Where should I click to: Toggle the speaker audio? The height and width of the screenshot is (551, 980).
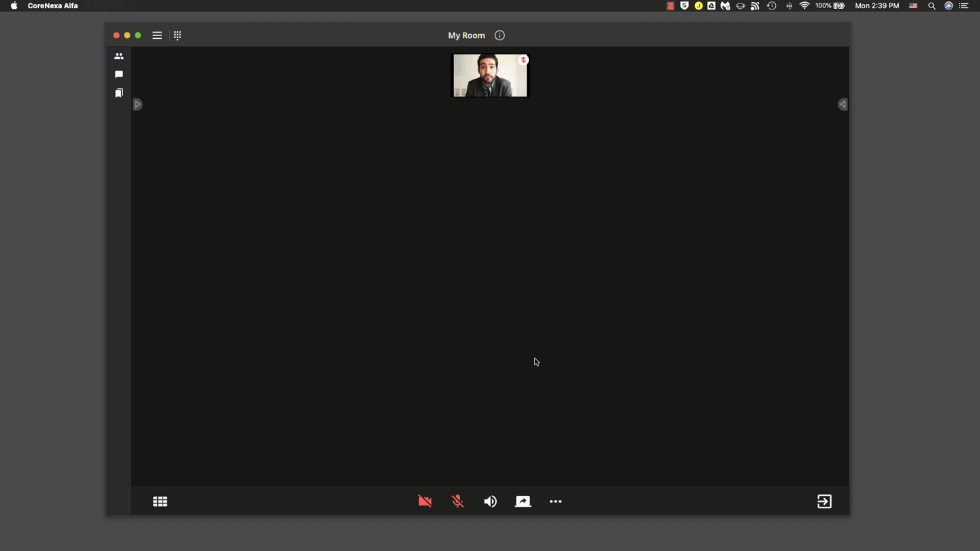pos(490,501)
